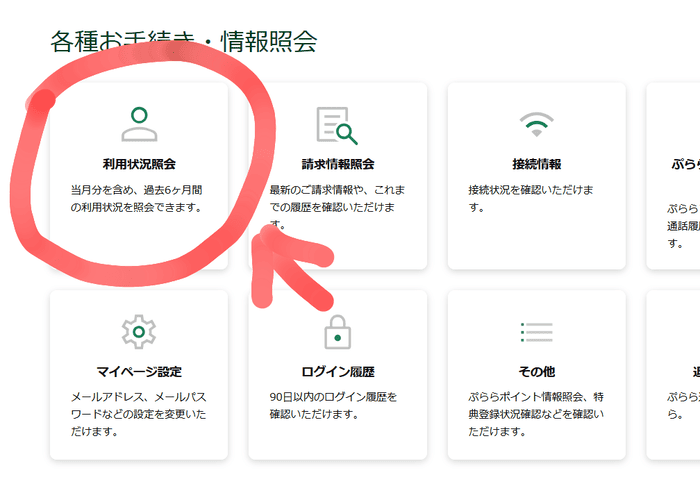Viewport: 700px width, 493px height.
Task: Click the 各種お手続き・情報照会 heading
Action: 183,42
